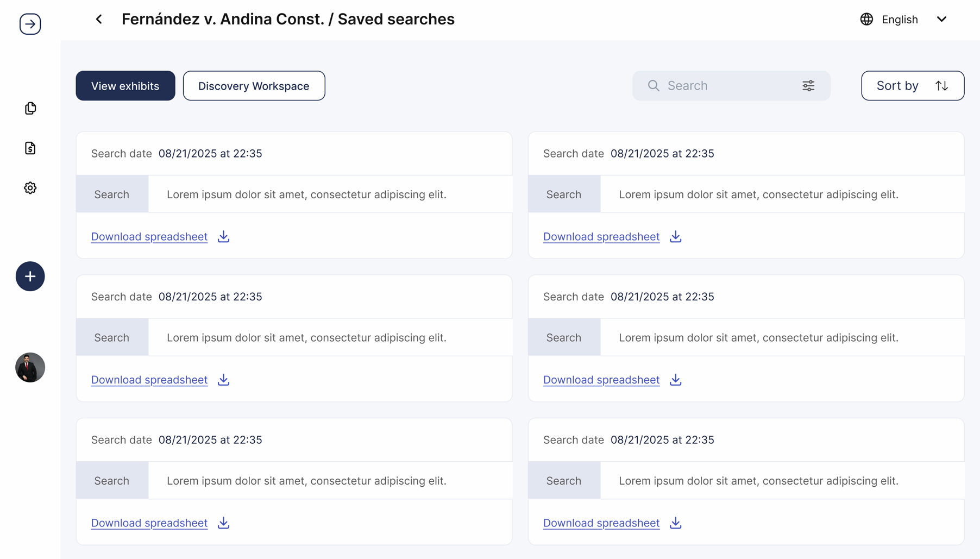This screenshot has width=980, height=559.
Task: Open settings gear in sidebar
Action: click(30, 188)
